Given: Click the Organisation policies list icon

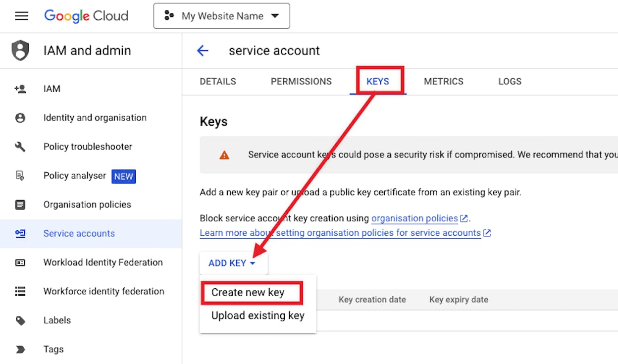Looking at the screenshot, I should click(20, 205).
